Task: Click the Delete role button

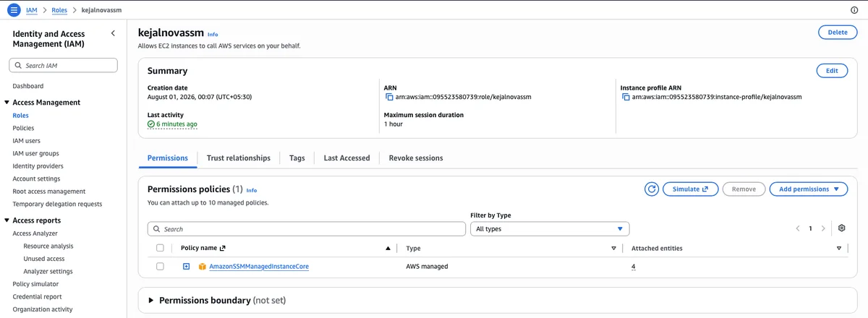Action: pyautogui.click(x=838, y=32)
